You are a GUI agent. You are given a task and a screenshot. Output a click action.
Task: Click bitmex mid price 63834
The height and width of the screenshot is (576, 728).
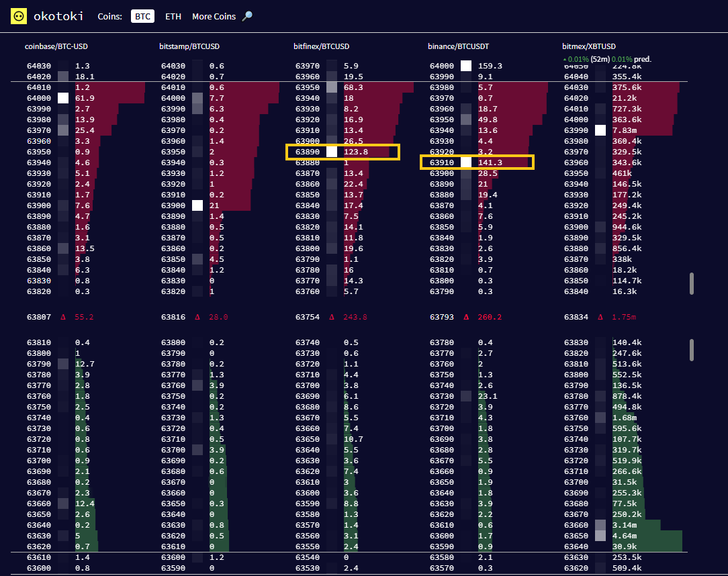point(576,317)
